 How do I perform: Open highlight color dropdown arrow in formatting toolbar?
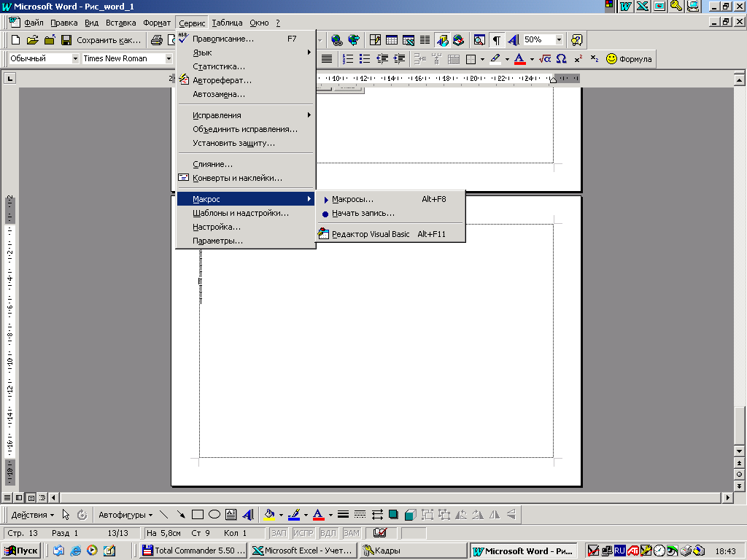(507, 59)
